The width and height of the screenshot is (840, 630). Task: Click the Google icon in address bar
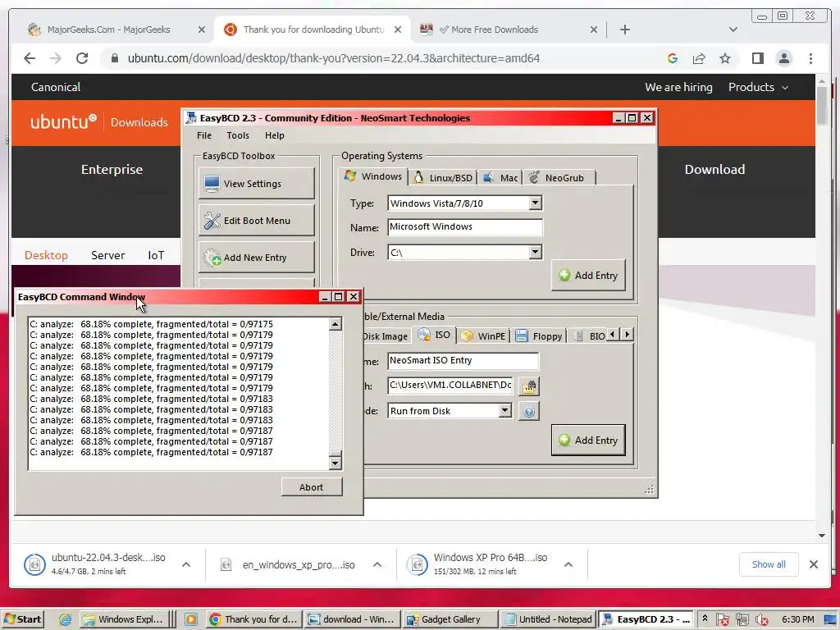pos(673,58)
